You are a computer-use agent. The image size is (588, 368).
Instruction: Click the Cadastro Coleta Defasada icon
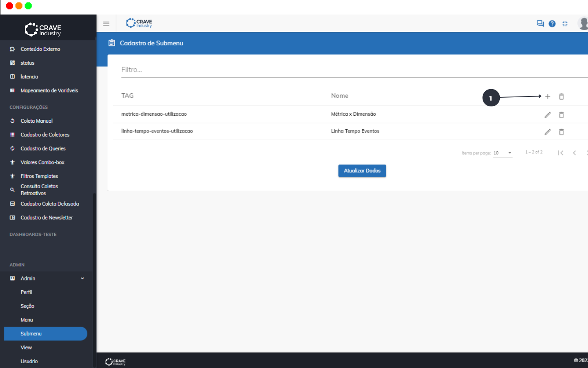[x=12, y=204]
